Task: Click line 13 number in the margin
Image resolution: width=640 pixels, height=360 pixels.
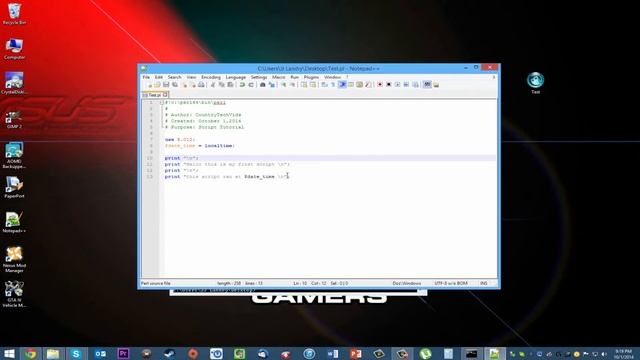Action: coord(150,176)
